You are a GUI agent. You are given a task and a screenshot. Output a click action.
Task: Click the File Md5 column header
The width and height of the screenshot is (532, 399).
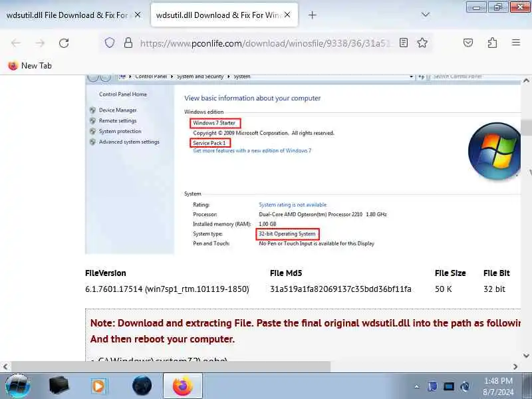tap(286, 273)
